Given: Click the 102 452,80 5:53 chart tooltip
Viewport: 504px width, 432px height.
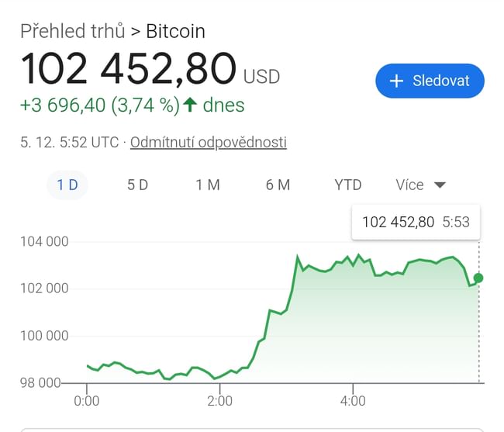Looking at the screenshot, I should [x=416, y=222].
